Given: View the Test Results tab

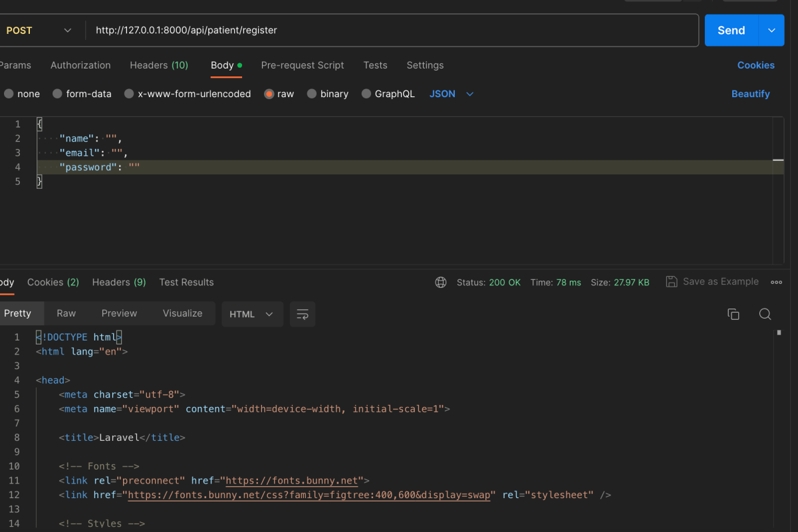Looking at the screenshot, I should [x=186, y=282].
